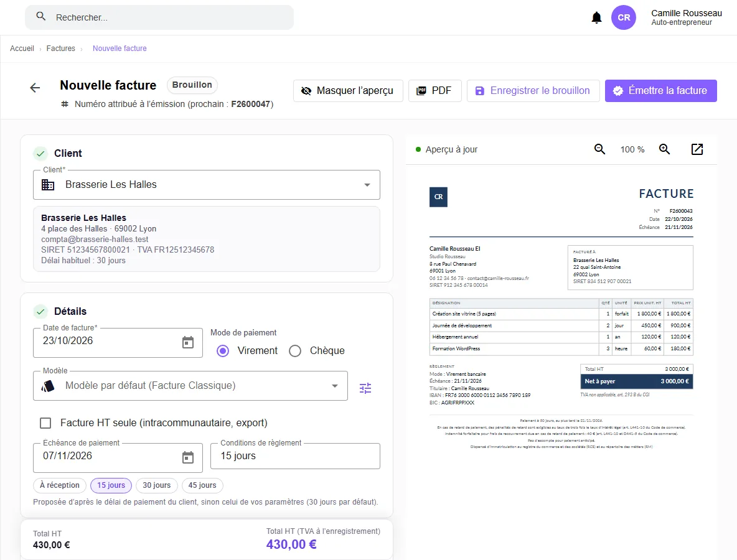Click Net à payer total in preview
The width and height of the screenshot is (737, 560).
(x=636, y=381)
